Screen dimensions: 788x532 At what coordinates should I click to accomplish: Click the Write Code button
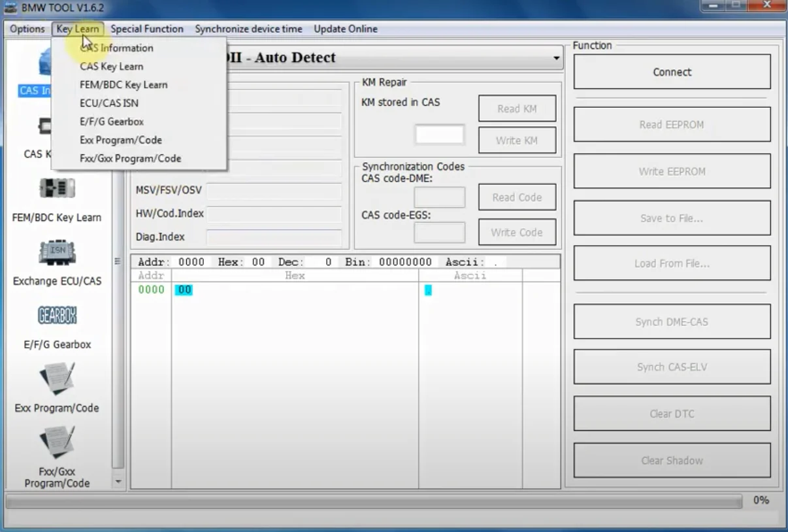point(517,232)
